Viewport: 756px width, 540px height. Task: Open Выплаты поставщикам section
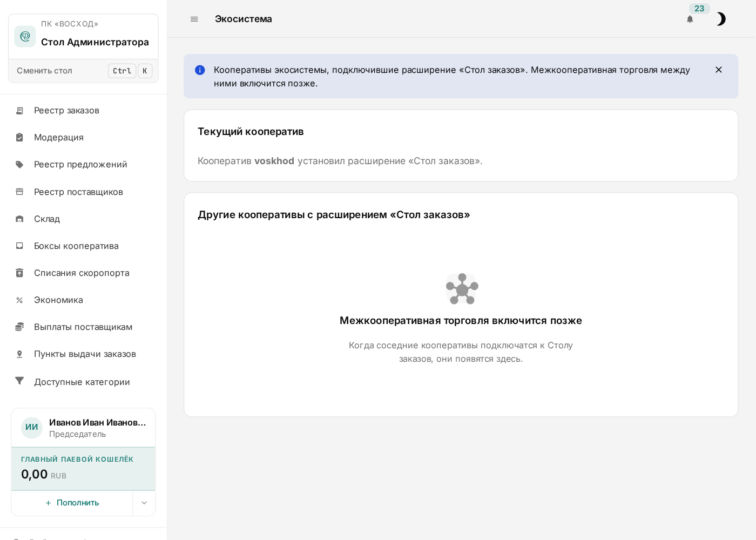pyautogui.click(x=83, y=327)
